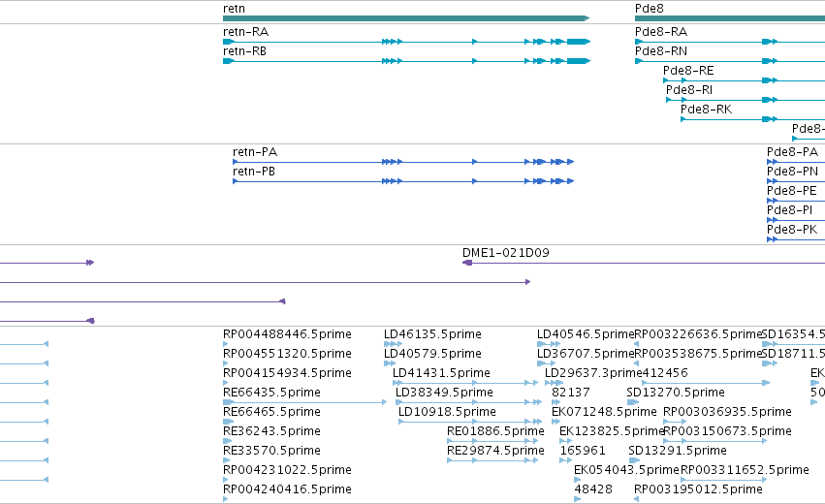The width and height of the screenshot is (825, 504).
Task: Select EK054043.5prime EST label
Action: point(626,470)
